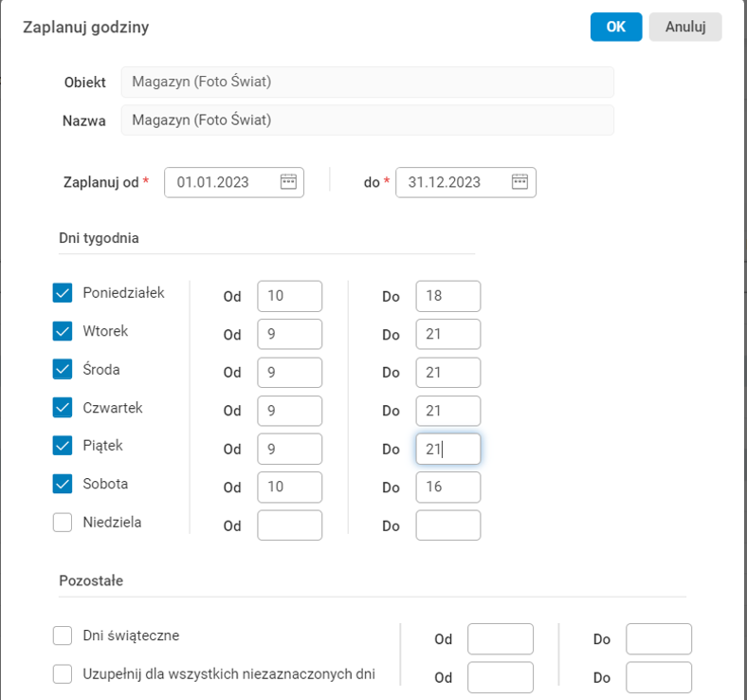Uncheck the Wtorek checkbox
Screen dimensions: 747x700
click(63, 332)
